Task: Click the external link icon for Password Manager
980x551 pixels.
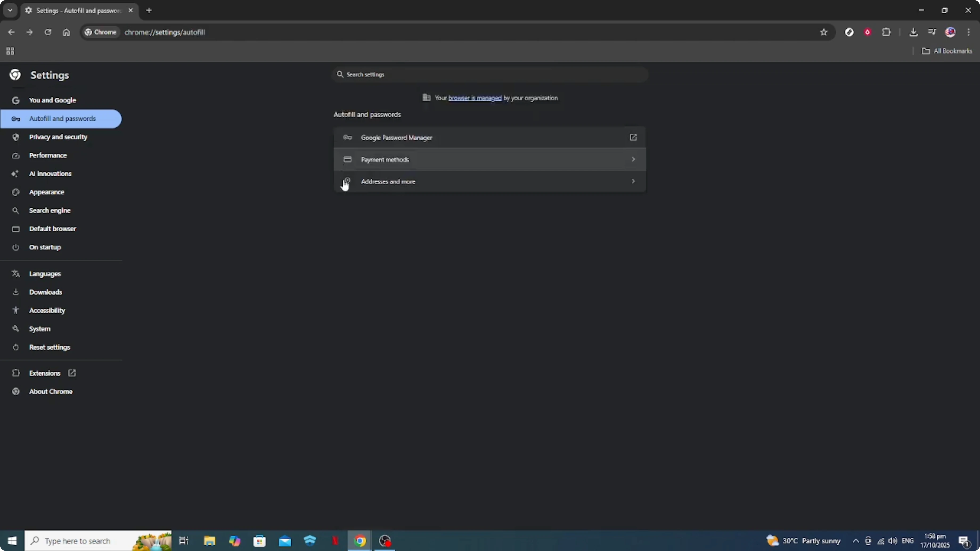Action: coord(634,137)
